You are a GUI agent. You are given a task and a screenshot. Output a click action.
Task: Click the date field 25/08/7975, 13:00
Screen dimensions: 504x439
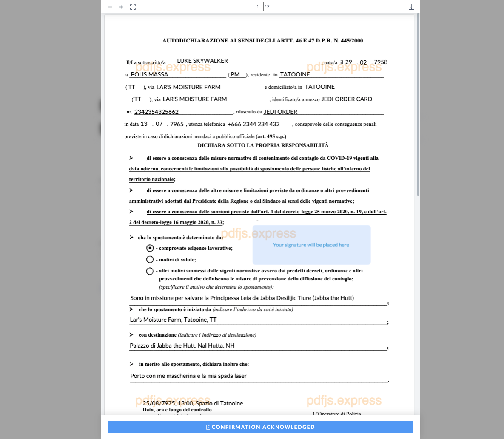(x=193, y=404)
